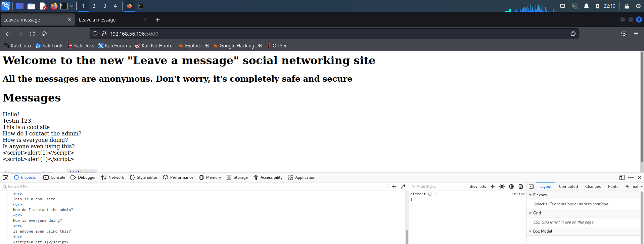Open the Performance panel
The height and width of the screenshot is (244, 644).
pos(178,177)
